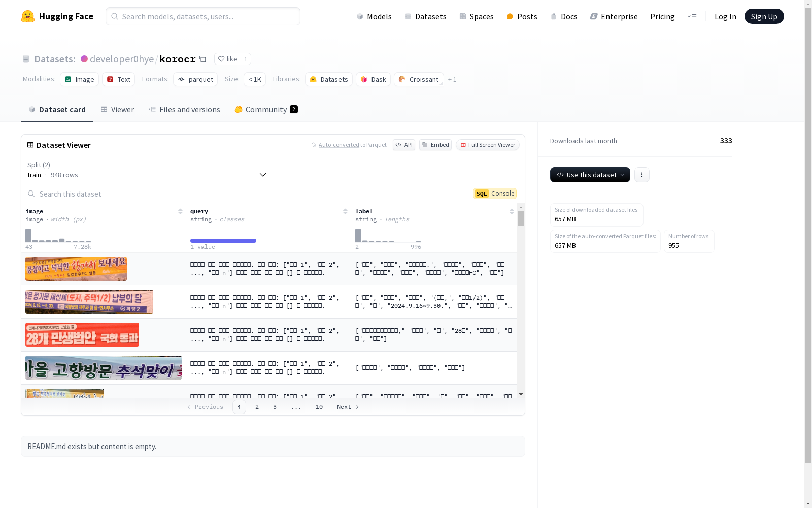This screenshot has height=508, width=812.
Task: Click the heart like button
Action: coord(227,59)
